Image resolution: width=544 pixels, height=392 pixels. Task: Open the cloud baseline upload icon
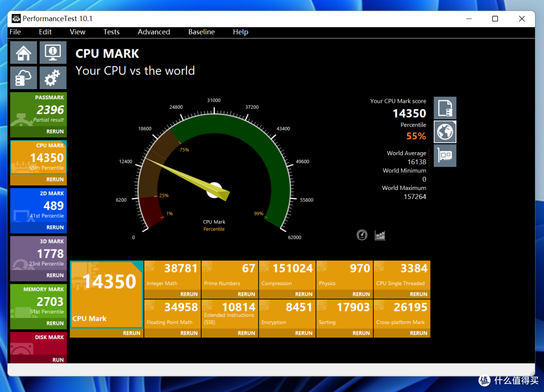(24, 78)
